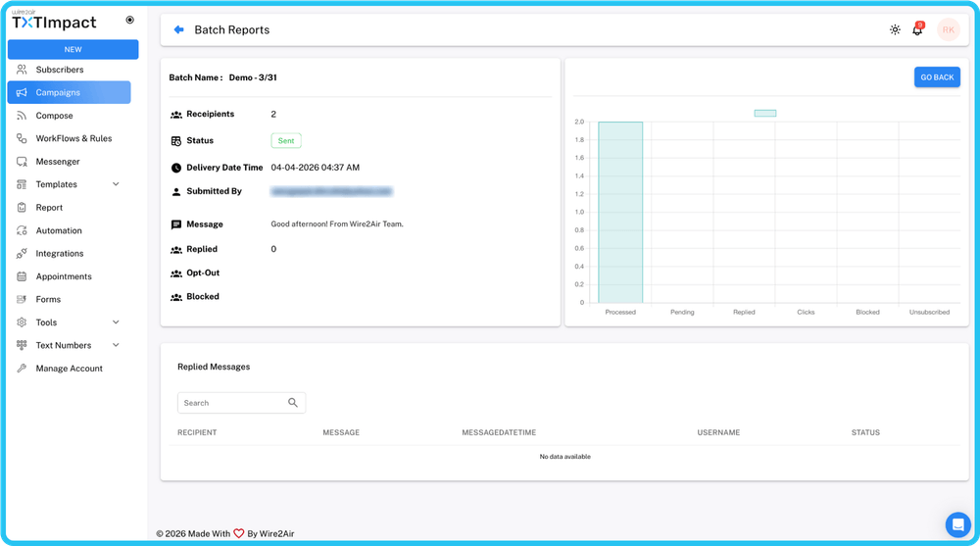Click the NEW button

73,49
